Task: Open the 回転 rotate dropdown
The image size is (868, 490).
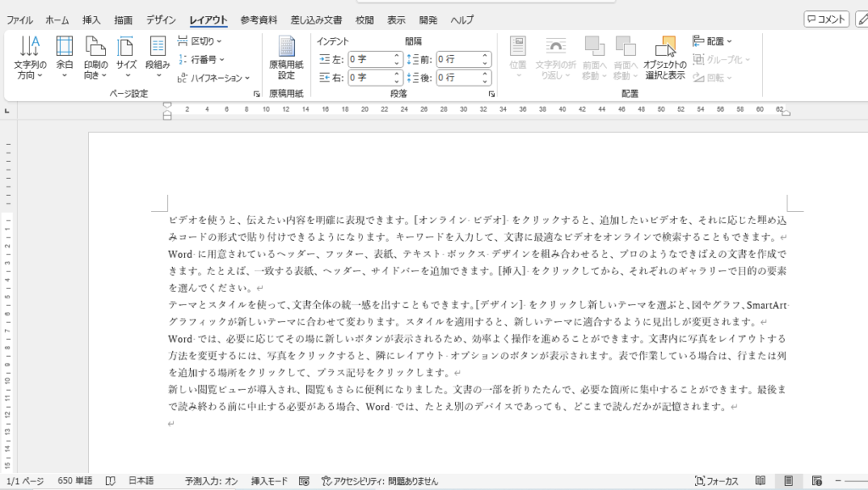Action: tap(712, 78)
